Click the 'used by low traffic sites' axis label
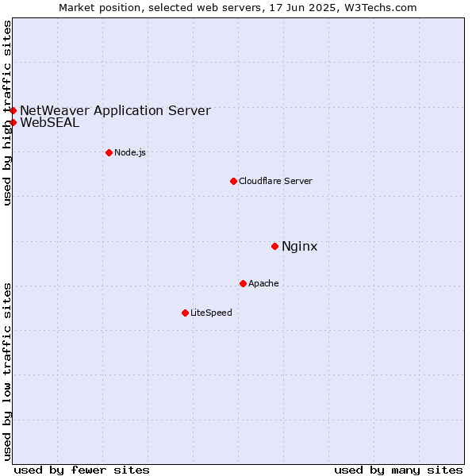Image resolution: width=476 pixels, height=476 pixels. [7, 373]
